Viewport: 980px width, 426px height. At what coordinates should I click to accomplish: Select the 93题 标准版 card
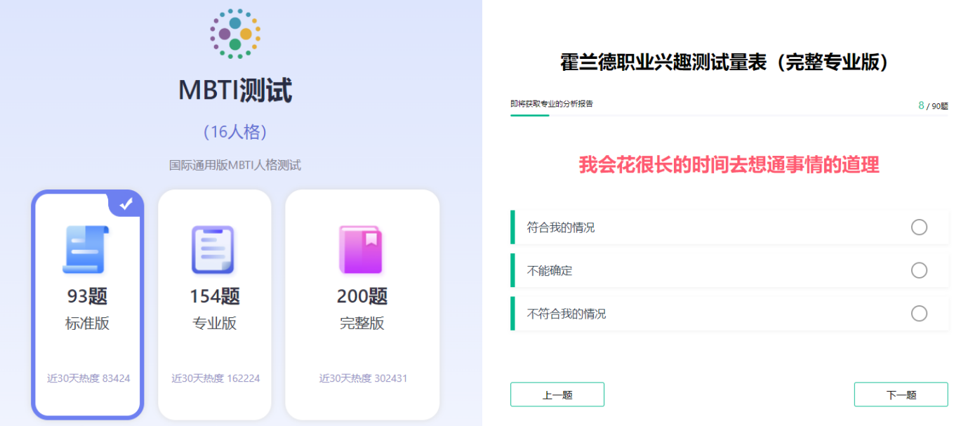click(88, 305)
